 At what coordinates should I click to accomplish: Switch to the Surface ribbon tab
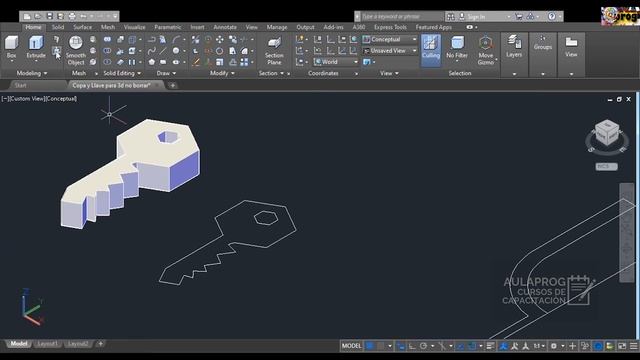click(x=82, y=27)
